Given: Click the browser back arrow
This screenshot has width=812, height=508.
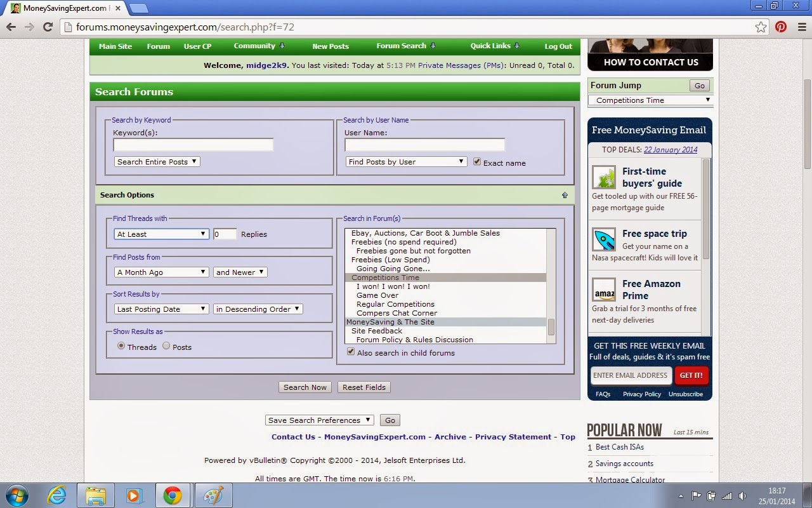Looking at the screenshot, I should (11, 27).
